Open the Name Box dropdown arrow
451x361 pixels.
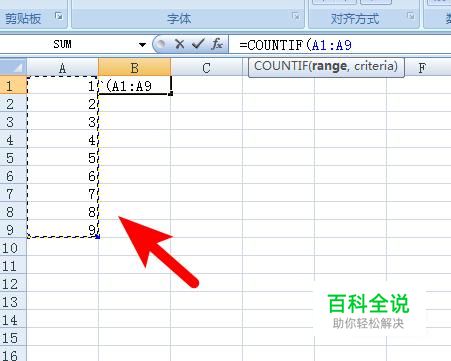[142, 44]
